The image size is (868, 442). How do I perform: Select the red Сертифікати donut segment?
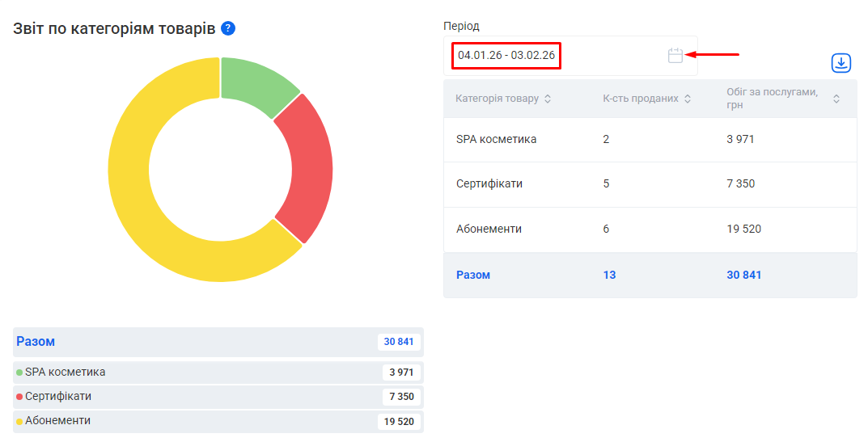click(x=305, y=170)
